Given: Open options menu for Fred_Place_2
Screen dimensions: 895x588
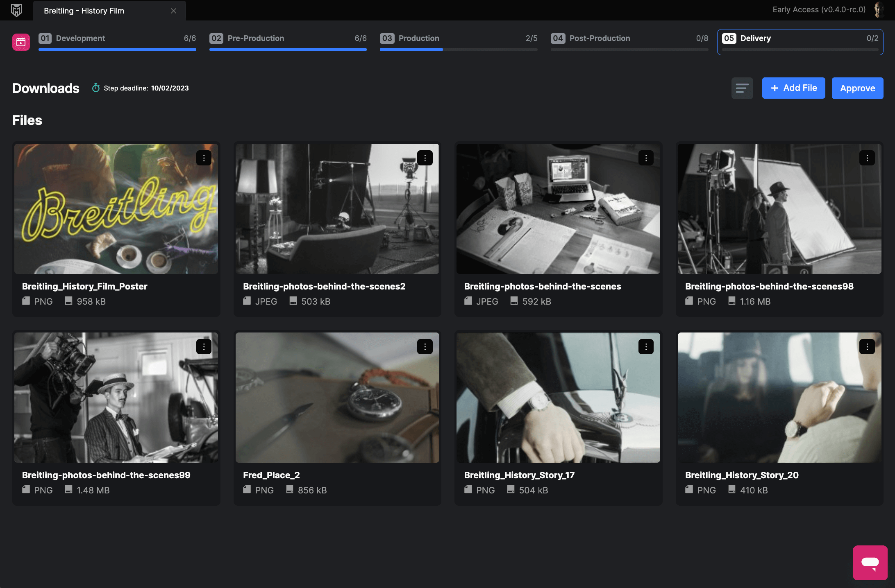Looking at the screenshot, I should coord(425,346).
